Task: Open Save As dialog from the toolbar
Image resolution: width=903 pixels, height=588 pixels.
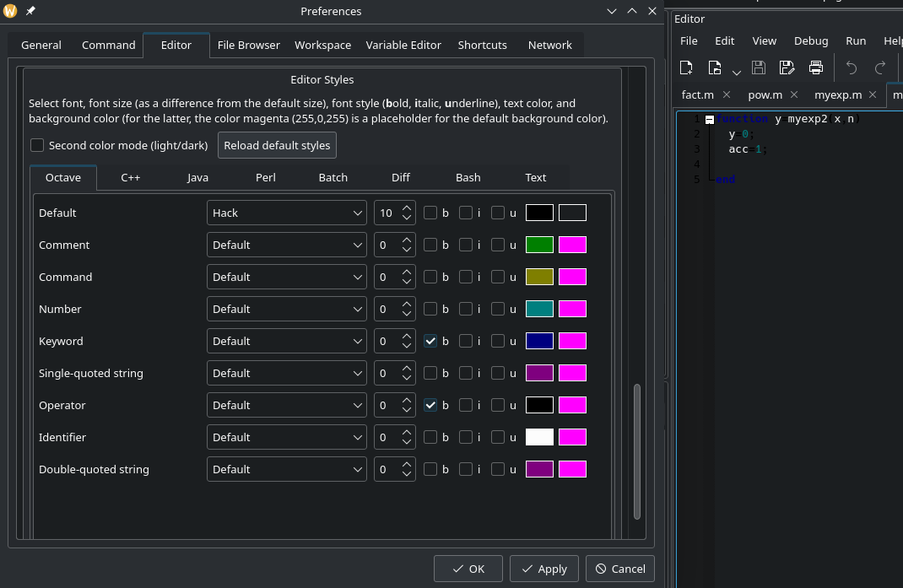Action: pyautogui.click(x=787, y=67)
